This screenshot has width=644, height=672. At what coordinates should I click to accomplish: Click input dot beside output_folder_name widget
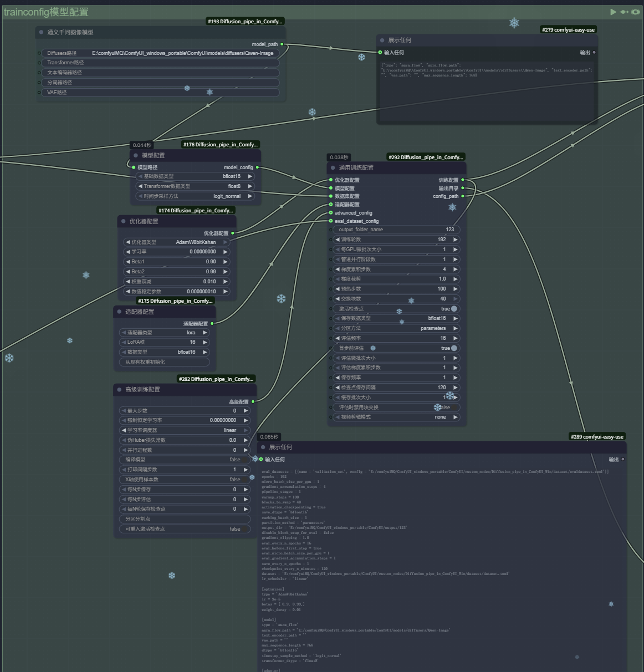(x=331, y=230)
